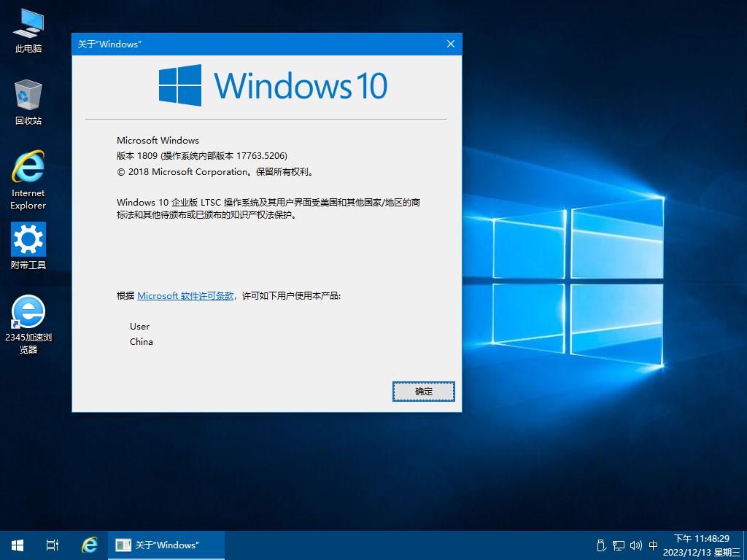Screen dimensions: 747x560
Task: Open the taskbar clock and date
Action: click(x=701, y=545)
